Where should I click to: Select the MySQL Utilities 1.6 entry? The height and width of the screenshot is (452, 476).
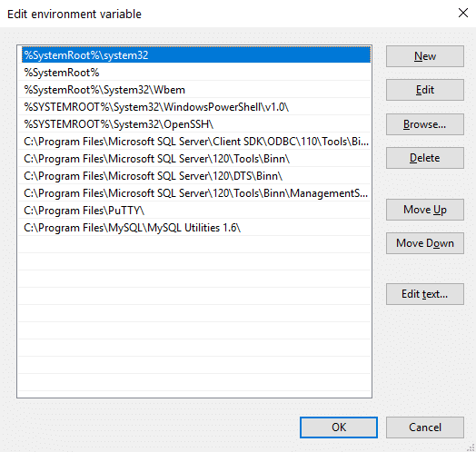[x=196, y=228]
